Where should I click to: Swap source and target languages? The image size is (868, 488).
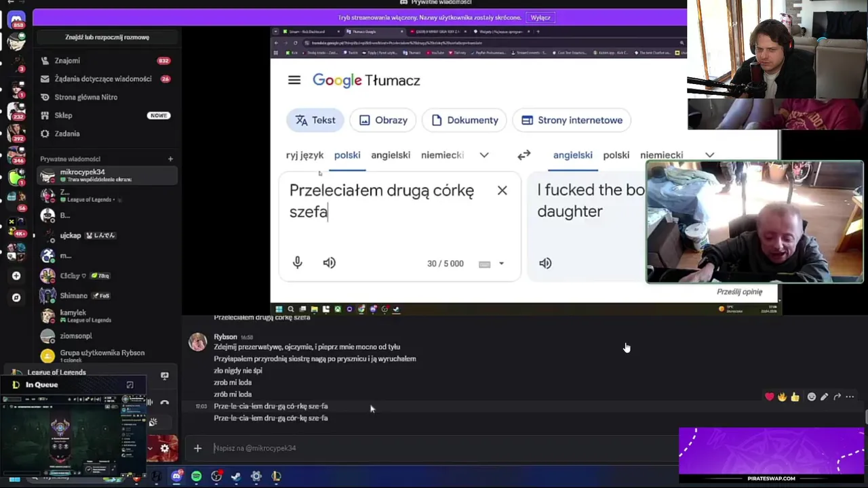click(x=524, y=155)
